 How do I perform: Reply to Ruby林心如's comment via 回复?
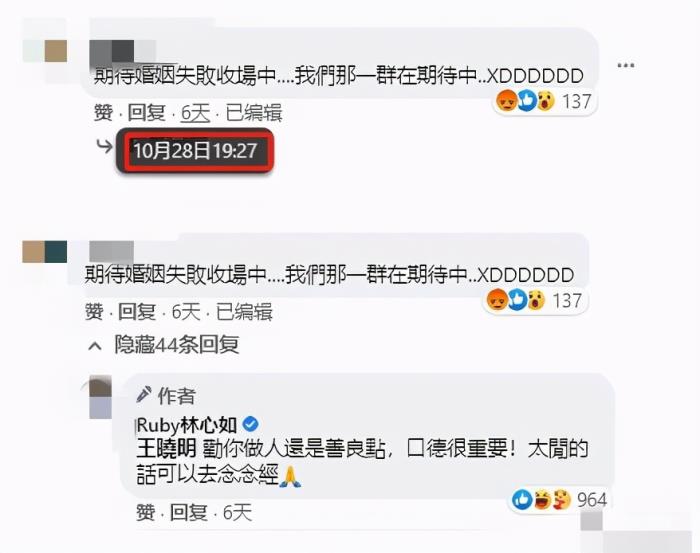[188, 512]
